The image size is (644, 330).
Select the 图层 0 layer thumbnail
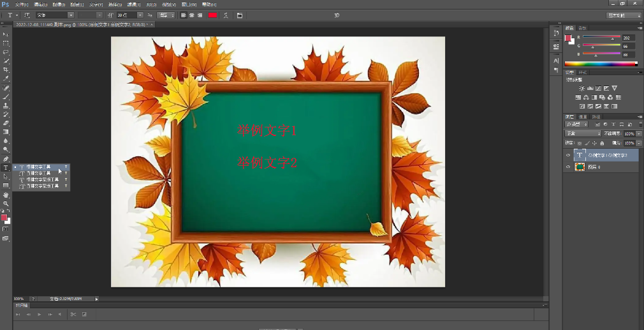[x=580, y=167]
